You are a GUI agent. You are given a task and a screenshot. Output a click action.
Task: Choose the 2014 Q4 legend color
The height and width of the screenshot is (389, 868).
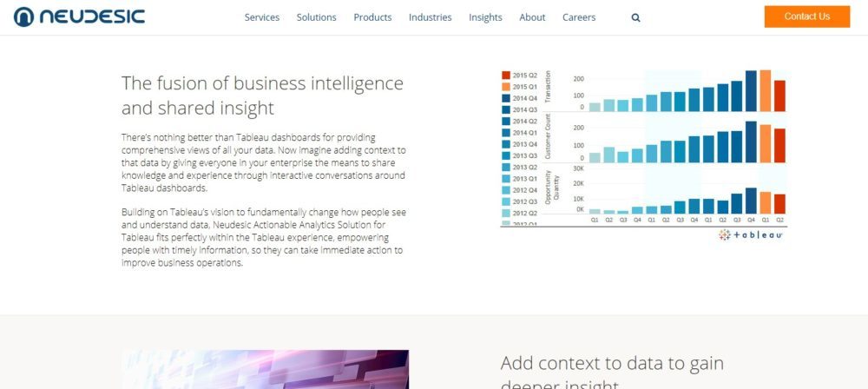coord(506,98)
